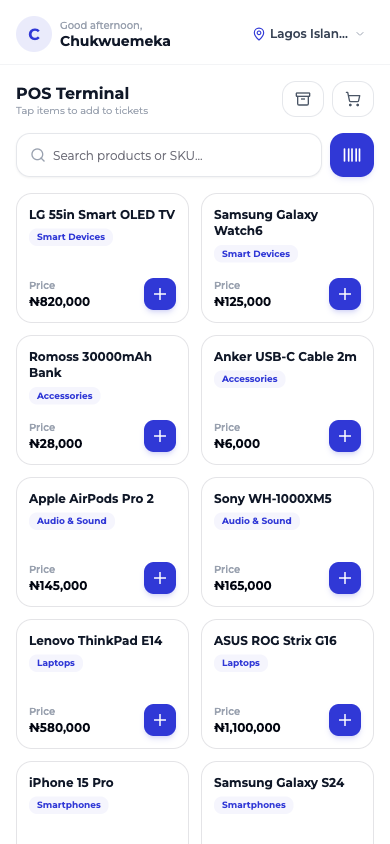Viewport: 390px width, 844px height.
Task: Tap plus on Anker USB-C Cable 2m
Action: [345, 436]
